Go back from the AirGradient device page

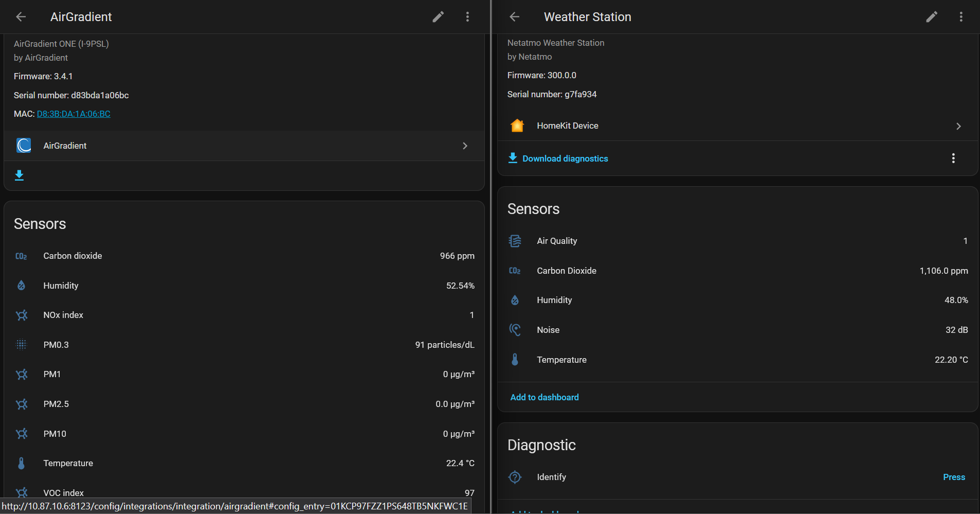(x=21, y=17)
